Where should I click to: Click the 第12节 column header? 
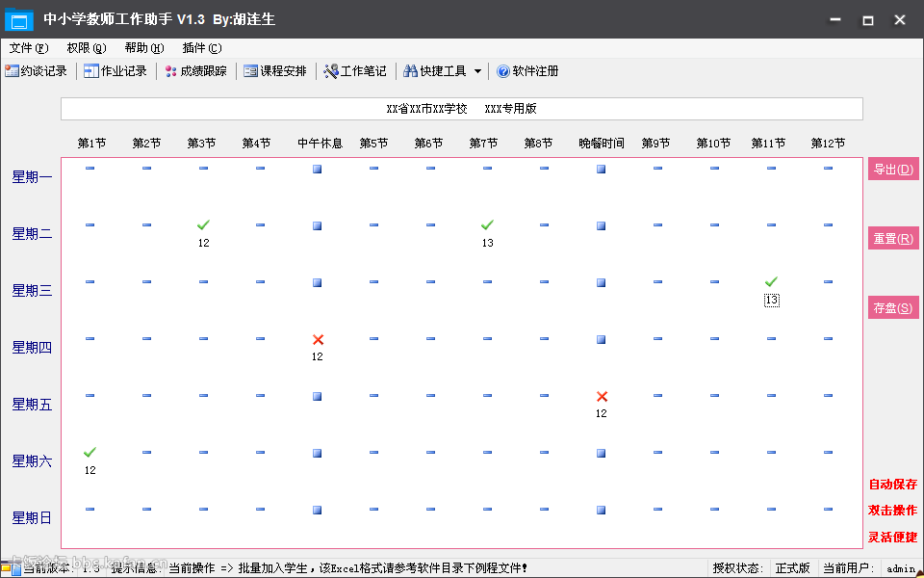[828, 144]
